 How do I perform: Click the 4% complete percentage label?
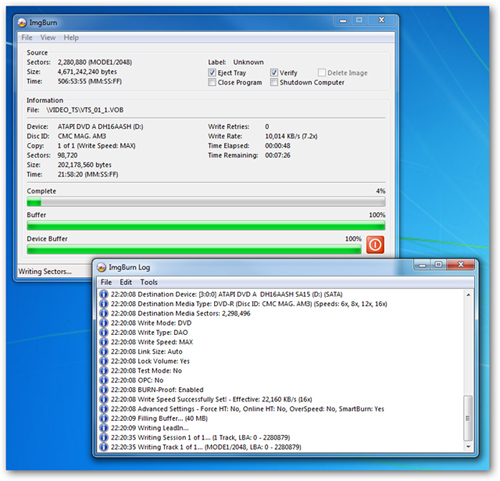point(380,191)
